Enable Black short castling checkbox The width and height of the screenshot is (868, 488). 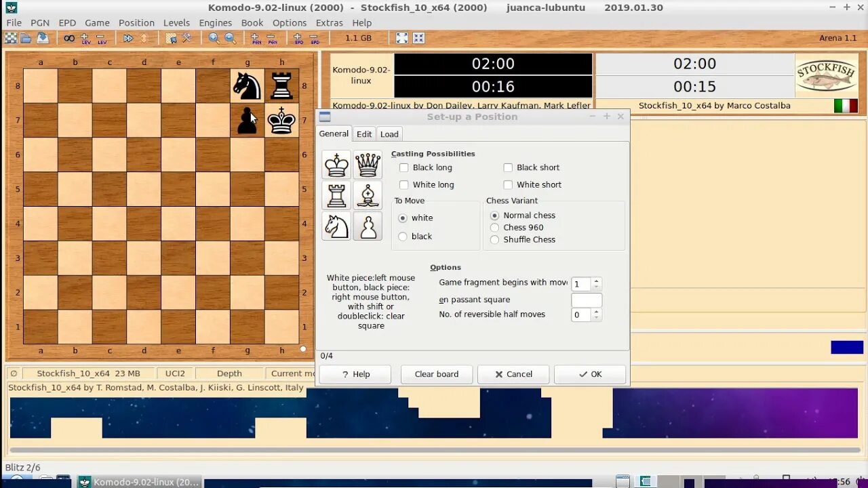point(508,167)
